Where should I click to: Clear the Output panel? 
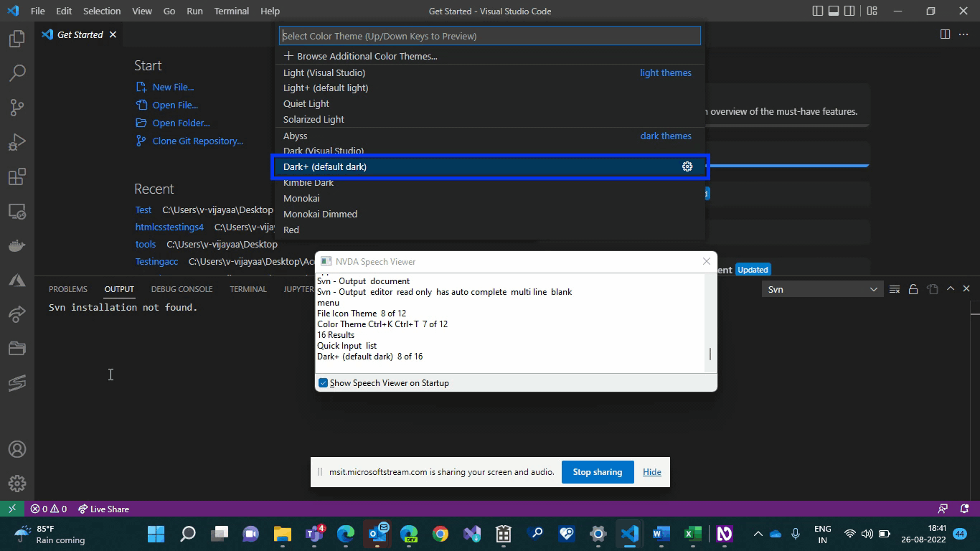(x=895, y=289)
